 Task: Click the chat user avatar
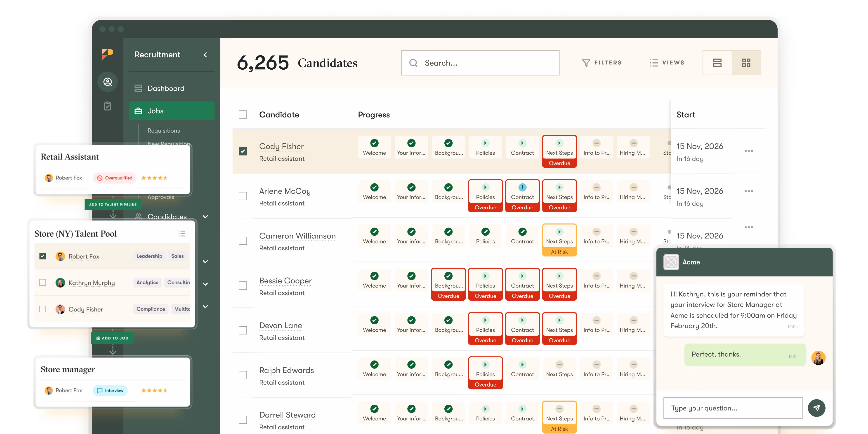[x=818, y=358]
